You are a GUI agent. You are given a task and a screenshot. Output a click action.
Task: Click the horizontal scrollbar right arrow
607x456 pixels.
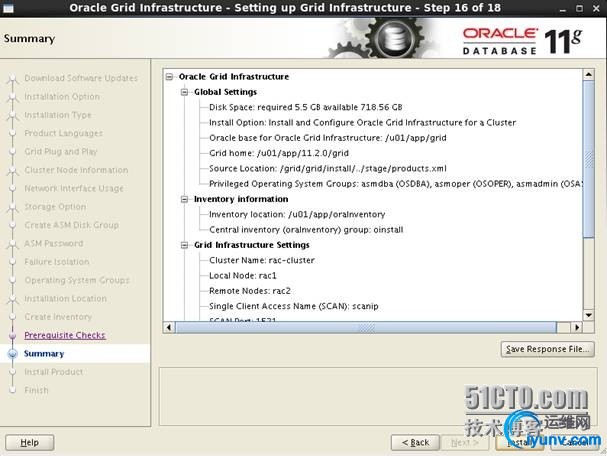pyautogui.click(x=577, y=327)
